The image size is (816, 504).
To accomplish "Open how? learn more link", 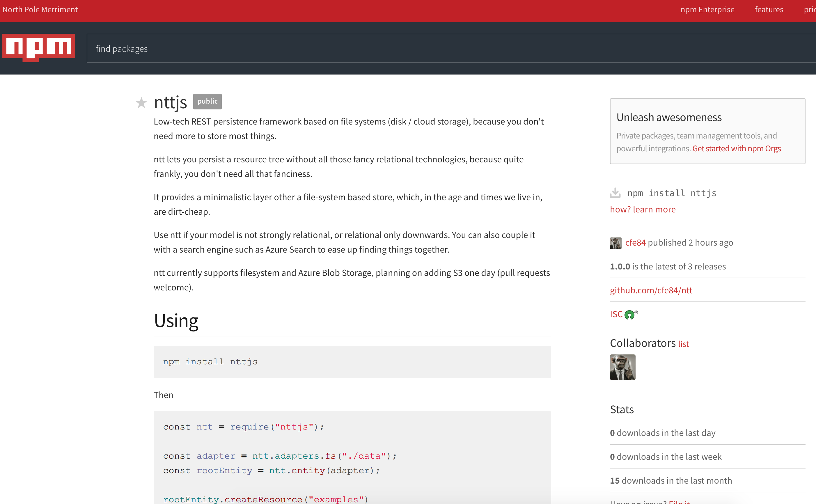I will point(642,209).
